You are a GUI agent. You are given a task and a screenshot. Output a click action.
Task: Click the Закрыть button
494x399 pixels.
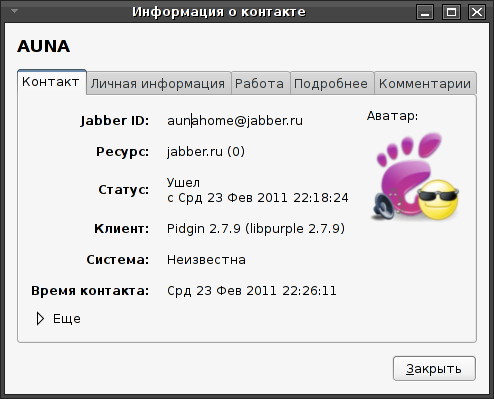click(434, 369)
